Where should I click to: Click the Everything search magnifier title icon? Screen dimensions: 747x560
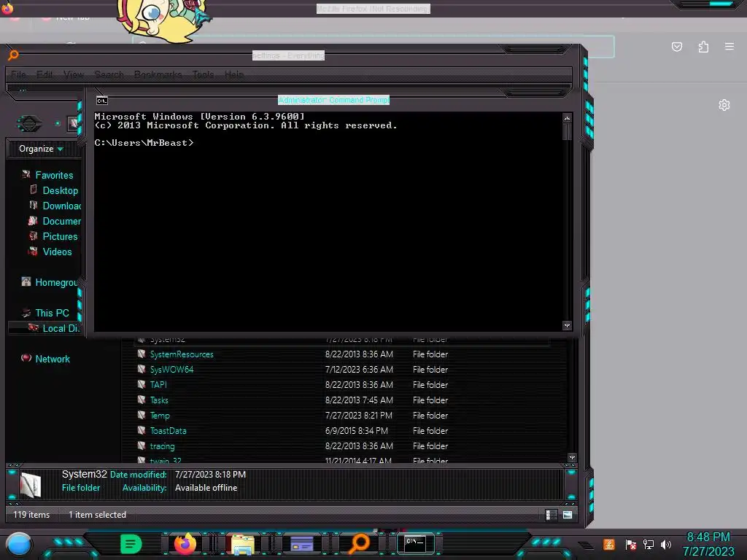(13, 55)
